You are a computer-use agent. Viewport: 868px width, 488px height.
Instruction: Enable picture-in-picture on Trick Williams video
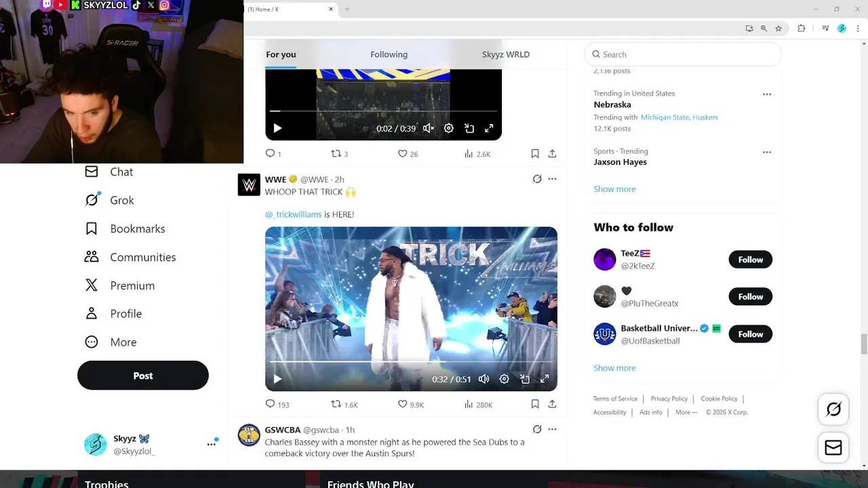(524, 379)
